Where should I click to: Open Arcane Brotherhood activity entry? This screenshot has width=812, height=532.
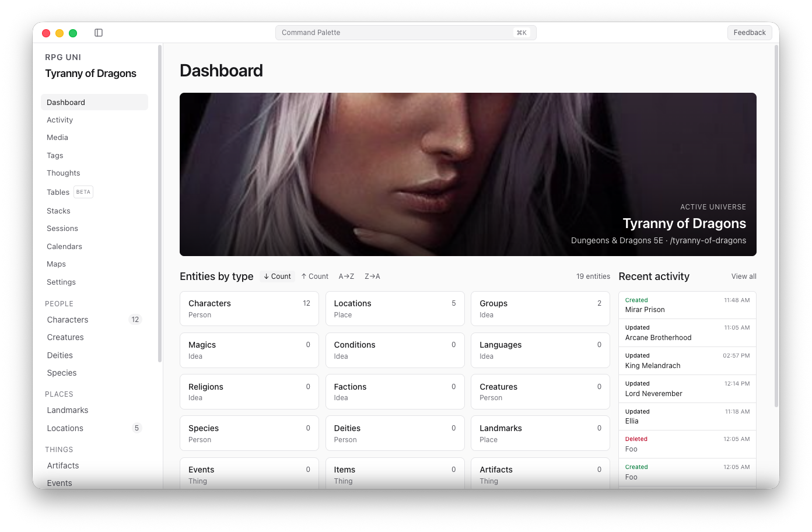click(x=687, y=333)
